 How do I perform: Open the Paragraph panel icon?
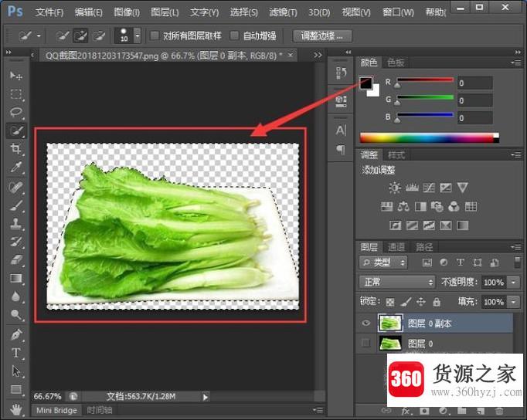click(341, 149)
